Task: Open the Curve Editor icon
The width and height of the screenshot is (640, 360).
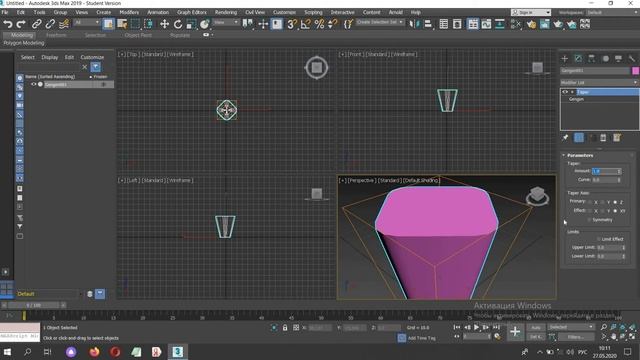Action: 486,24
